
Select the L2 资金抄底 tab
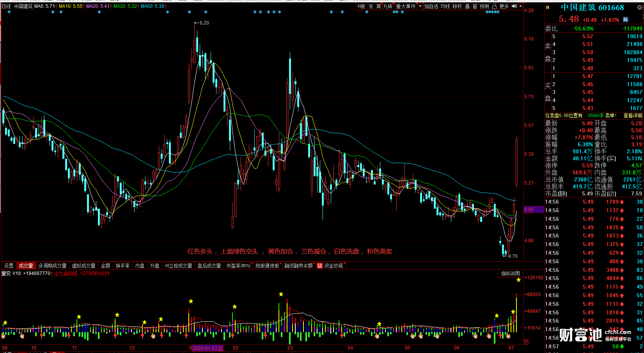coord(331,266)
